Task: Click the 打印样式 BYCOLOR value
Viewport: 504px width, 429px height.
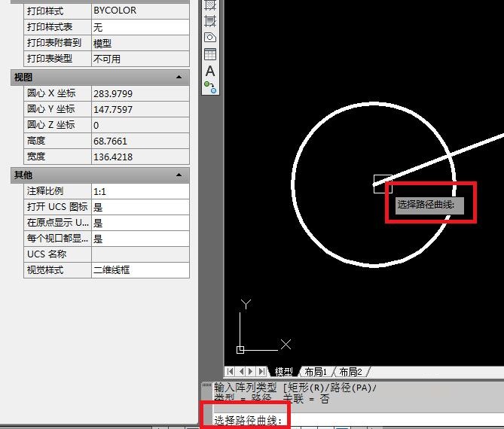Action: coord(140,11)
